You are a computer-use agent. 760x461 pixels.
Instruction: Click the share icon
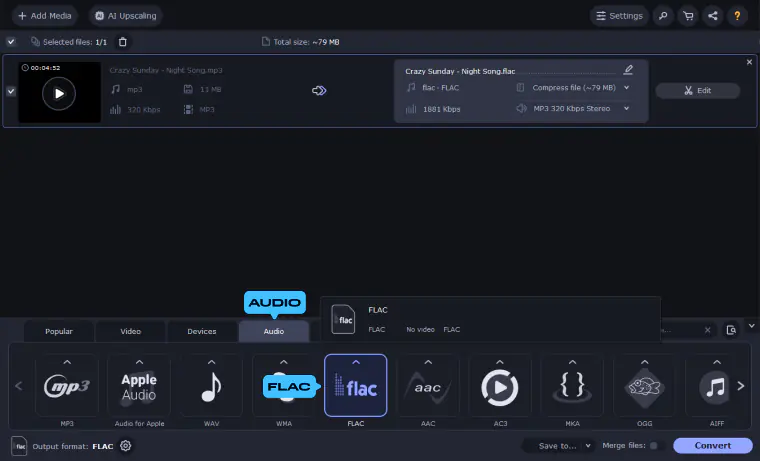tap(712, 16)
